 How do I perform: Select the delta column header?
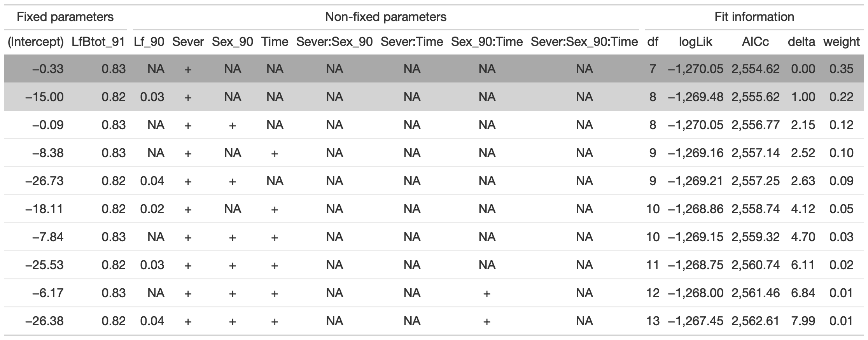coord(801,42)
